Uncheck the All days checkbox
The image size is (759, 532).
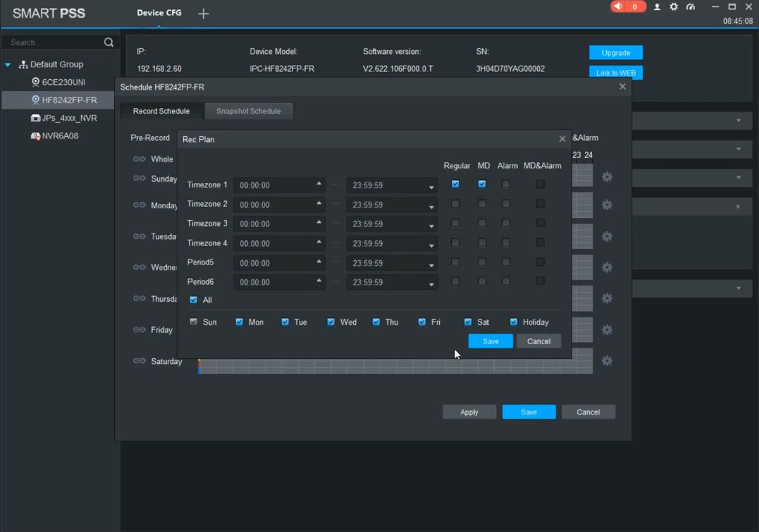point(194,300)
